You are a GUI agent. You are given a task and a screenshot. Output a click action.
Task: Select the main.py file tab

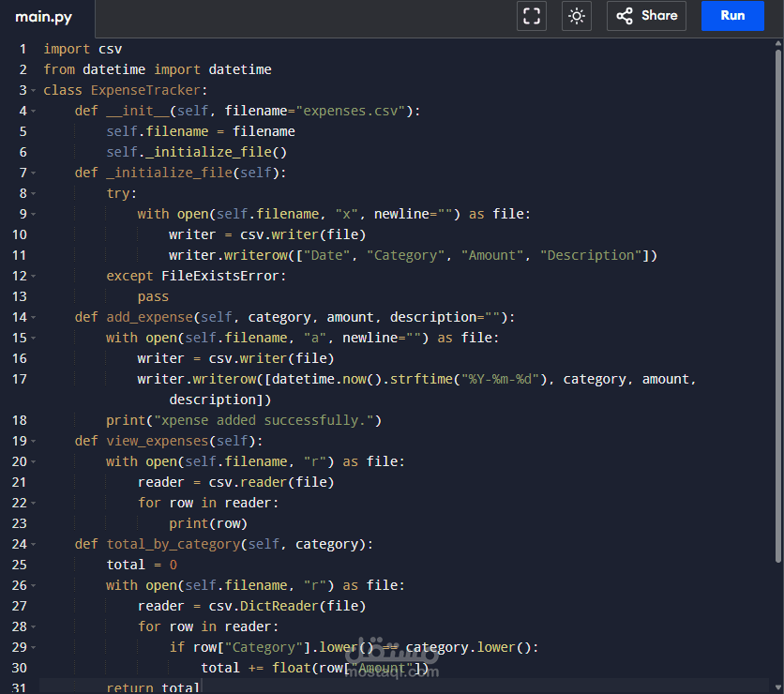(x=43, y=18)
